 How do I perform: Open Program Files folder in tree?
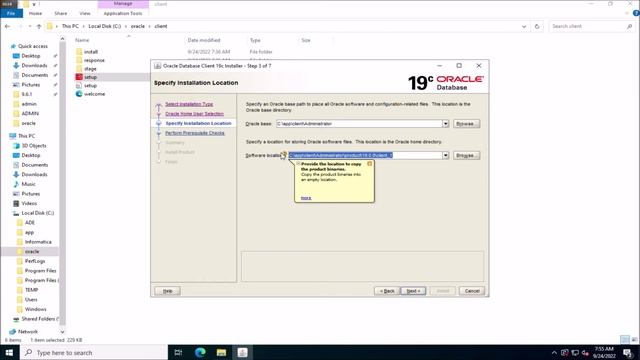40,271
